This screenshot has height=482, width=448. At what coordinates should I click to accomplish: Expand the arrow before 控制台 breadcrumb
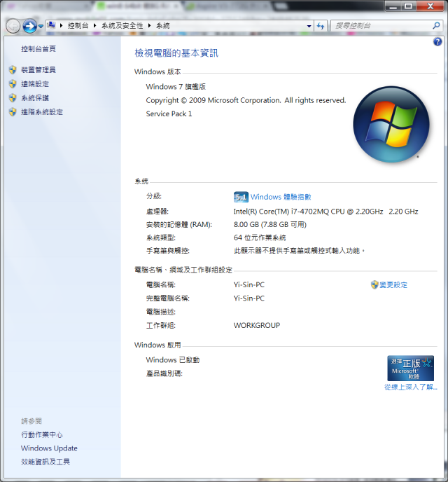pos(62,25)
